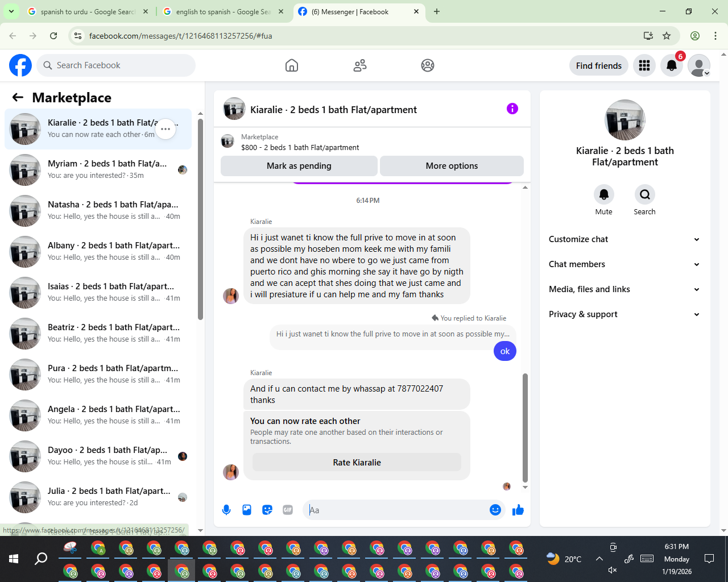Open the Facebook logo home link
Viewport: 728px width, 582px height.
[x=20, y=65]
